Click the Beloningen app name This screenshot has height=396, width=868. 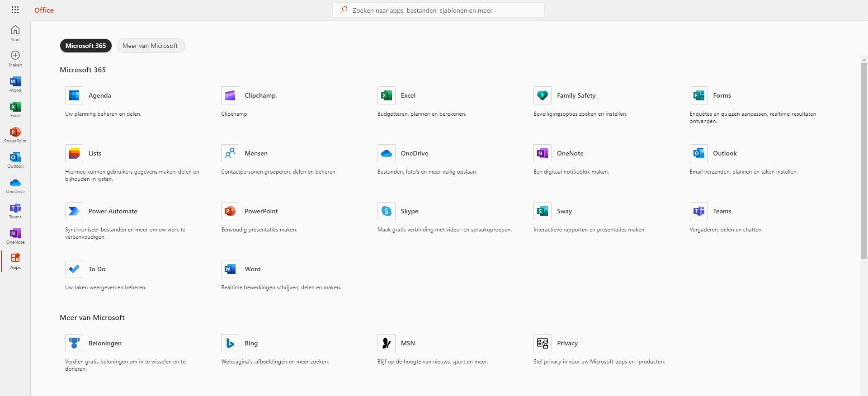[x=105, y=343]
